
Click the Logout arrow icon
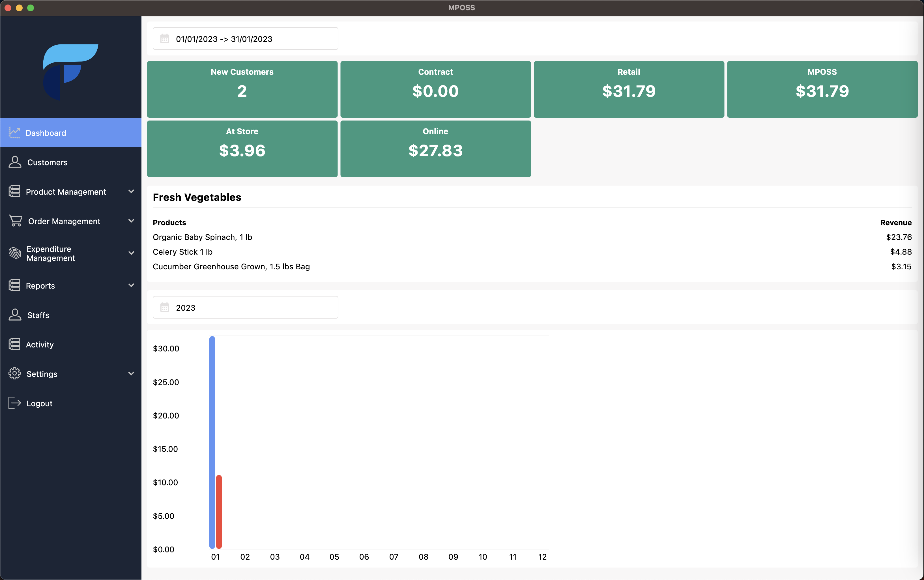(x=15, y=403)
